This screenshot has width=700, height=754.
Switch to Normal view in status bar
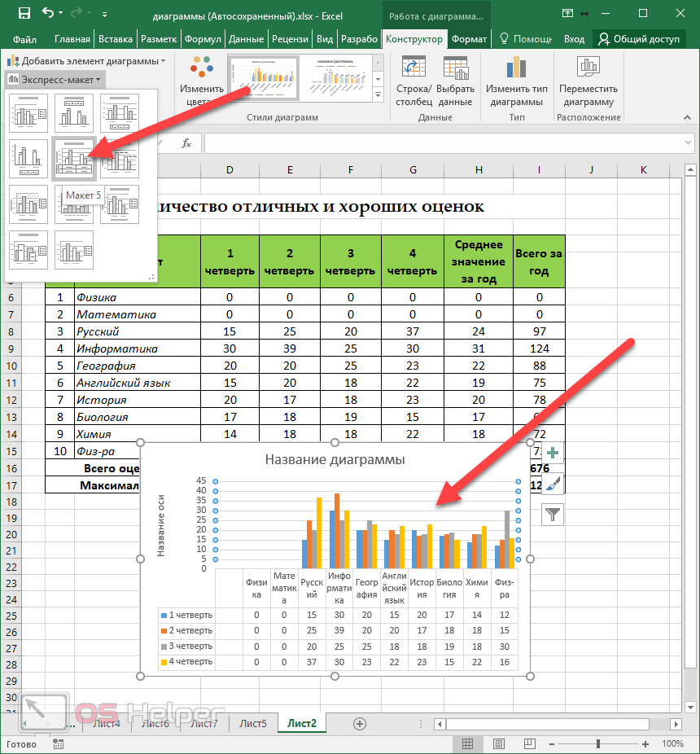pos(467,744)
